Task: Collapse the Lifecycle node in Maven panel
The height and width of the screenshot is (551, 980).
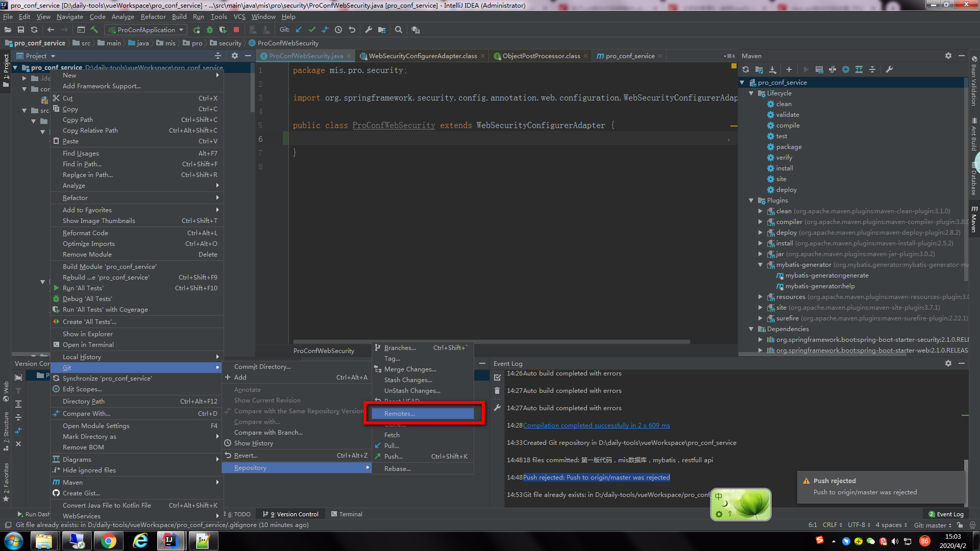Action: (x=751, y=93)
